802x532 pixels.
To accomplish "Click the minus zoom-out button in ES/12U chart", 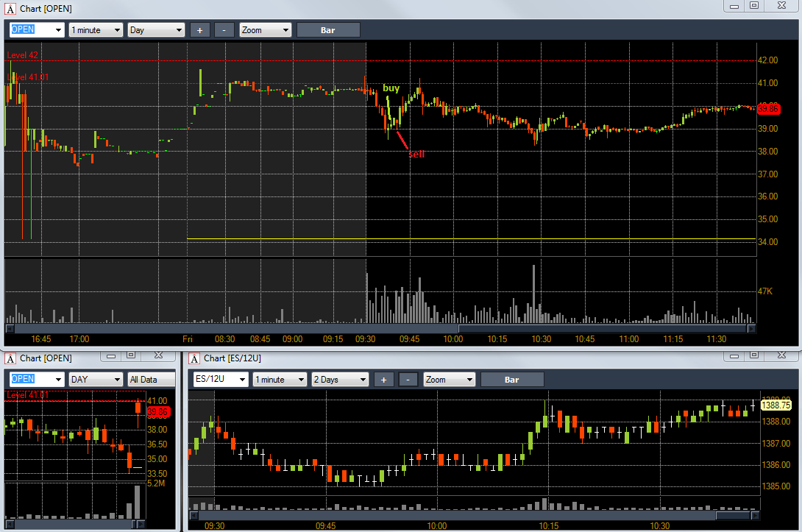I will [408, 380].
